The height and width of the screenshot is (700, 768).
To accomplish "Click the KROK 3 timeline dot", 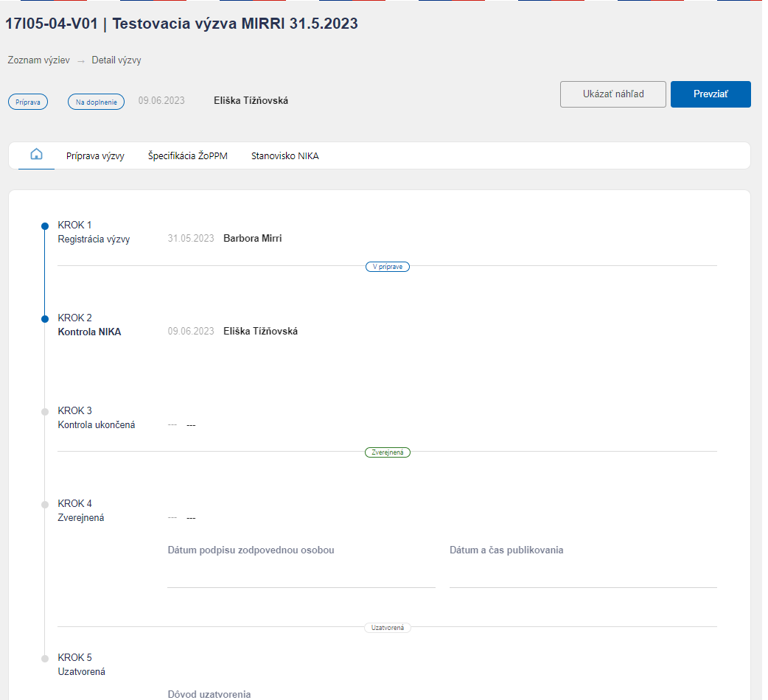I will click(45, 412).
